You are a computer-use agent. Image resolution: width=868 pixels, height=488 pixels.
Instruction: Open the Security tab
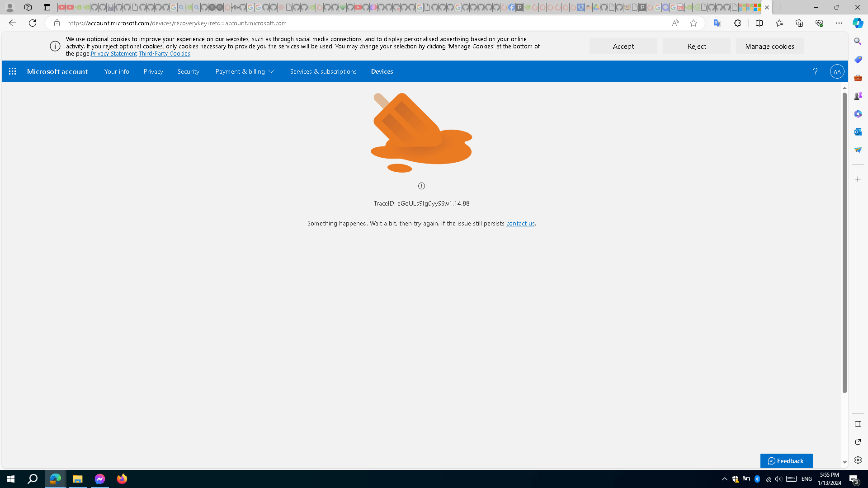pyautogui.click(x=188, y=71)
